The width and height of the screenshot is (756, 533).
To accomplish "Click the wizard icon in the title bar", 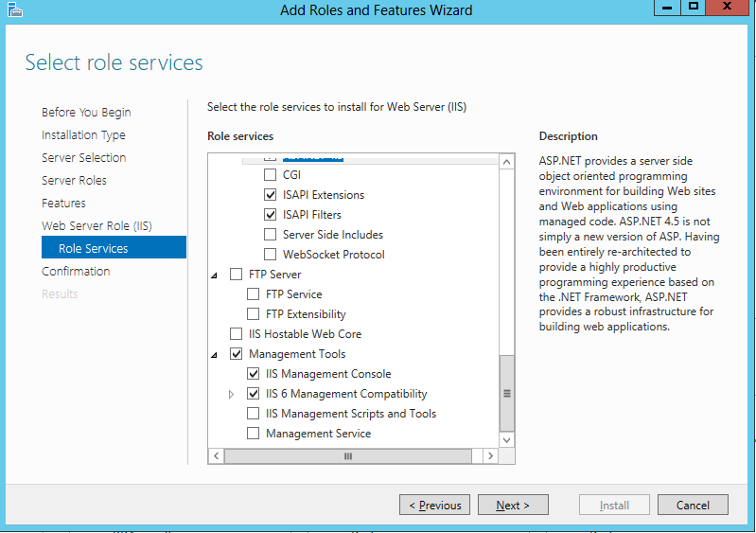I will point(14,9).
